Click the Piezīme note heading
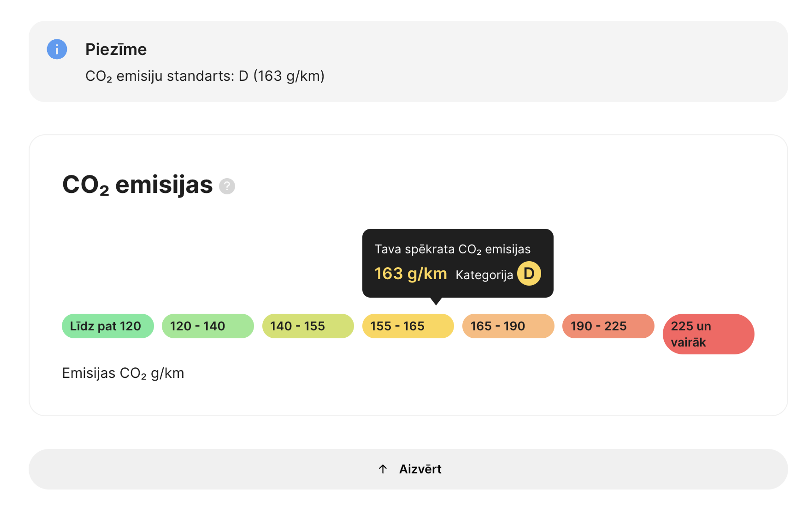Screen dimensions: 812x512 pyautogui.click(x=116, y=49)
